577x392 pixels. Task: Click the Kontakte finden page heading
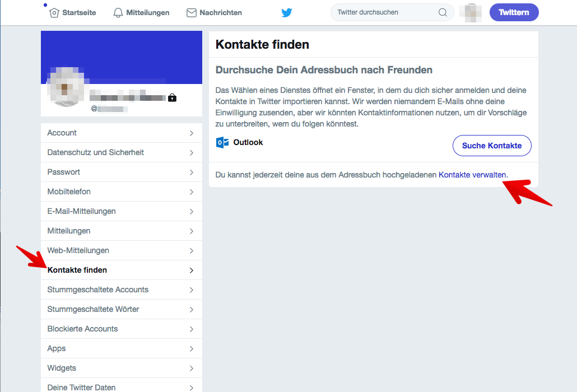click(262, 44)
